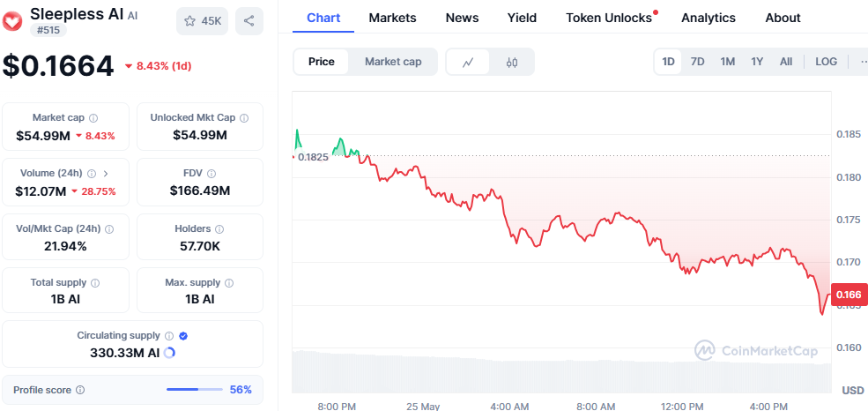Click the $12.07M volume value
Image resolution: width=868 pixels, height=411 pixels.
click(x=41, y=191)
